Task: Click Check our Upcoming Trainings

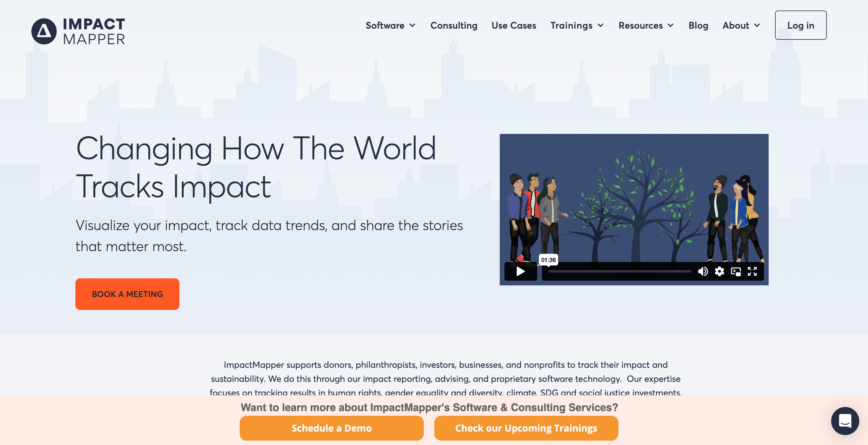Action: [526, 428]
